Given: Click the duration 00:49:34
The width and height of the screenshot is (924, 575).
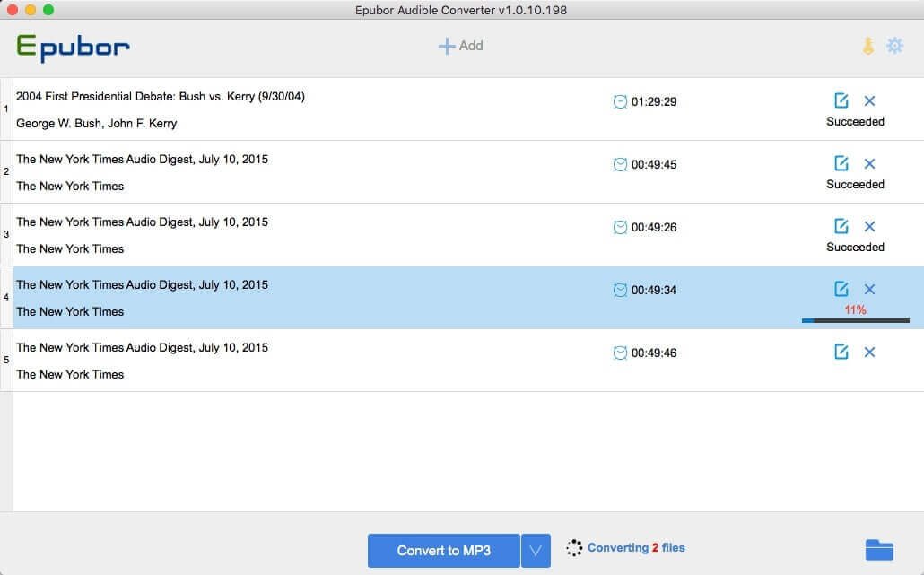Looking at the screenshot, I should pyautogui.click(x=654, y=290).
